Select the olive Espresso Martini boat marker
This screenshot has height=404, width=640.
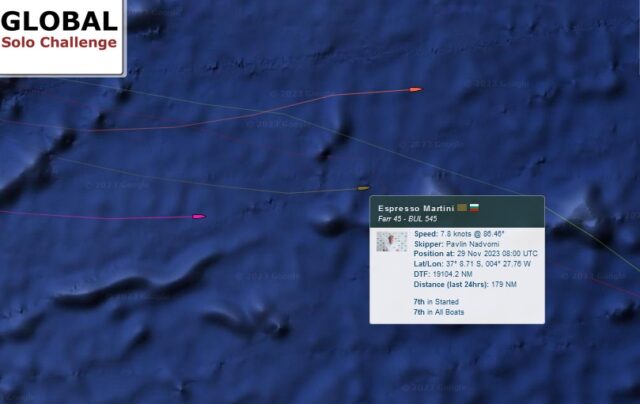[363, 188]
